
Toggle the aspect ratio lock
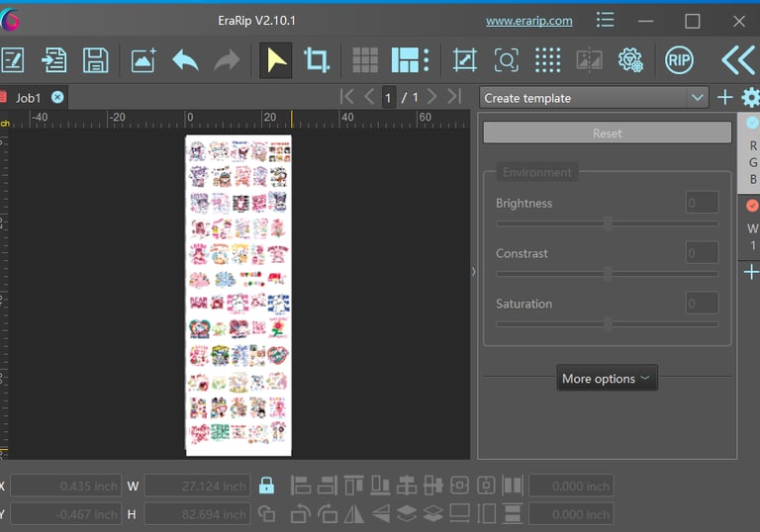(x=266, y=486)
